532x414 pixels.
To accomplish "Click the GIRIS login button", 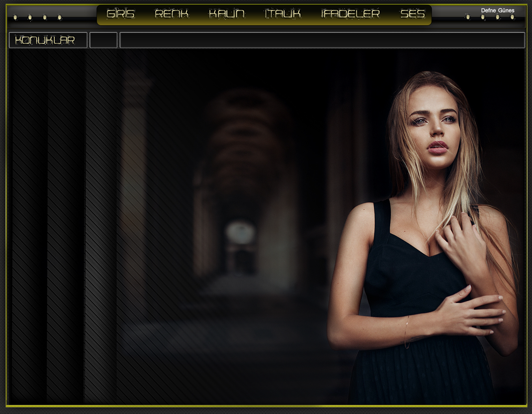I will (121, 14).
